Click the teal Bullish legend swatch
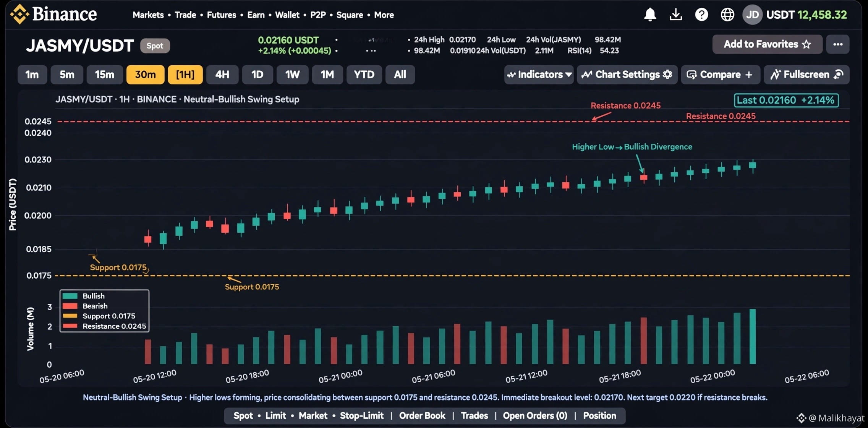This screenshot has height=428, width=868. (70, 296)
